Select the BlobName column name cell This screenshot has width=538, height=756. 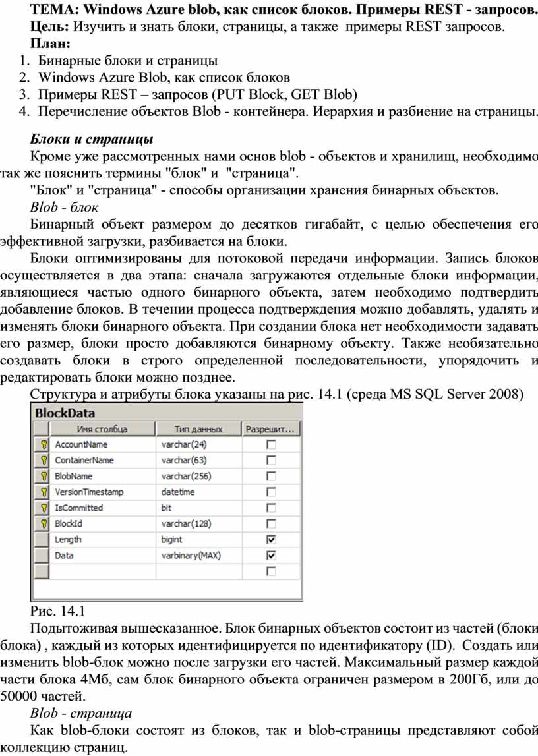point(102,476)
